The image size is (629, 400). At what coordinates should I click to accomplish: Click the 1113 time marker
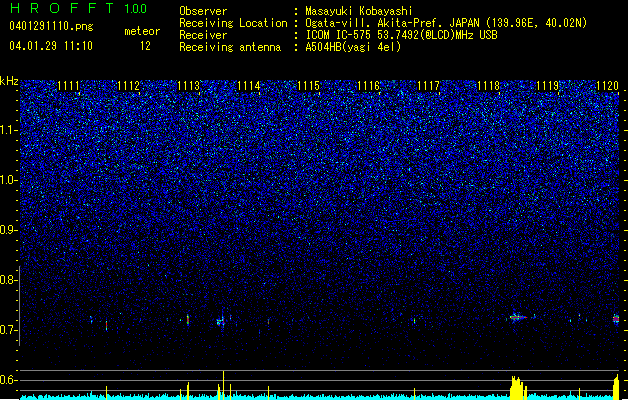tap(188, 86)
